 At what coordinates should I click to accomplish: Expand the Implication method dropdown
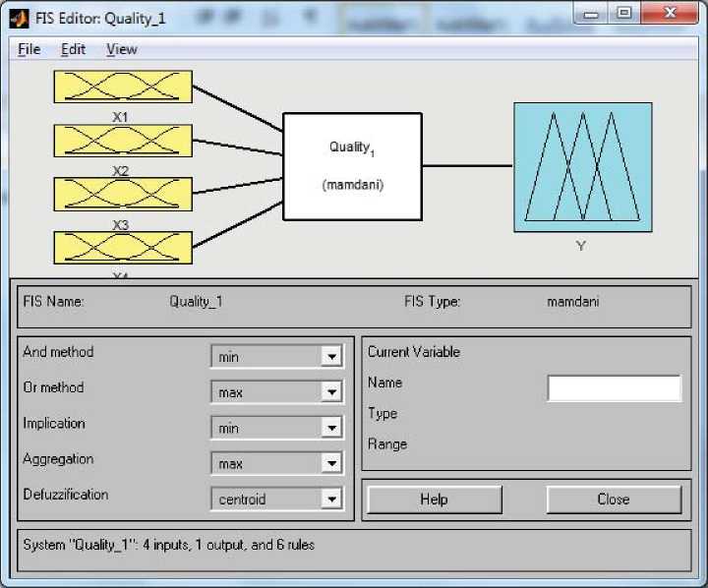click(x=276, y=428)
